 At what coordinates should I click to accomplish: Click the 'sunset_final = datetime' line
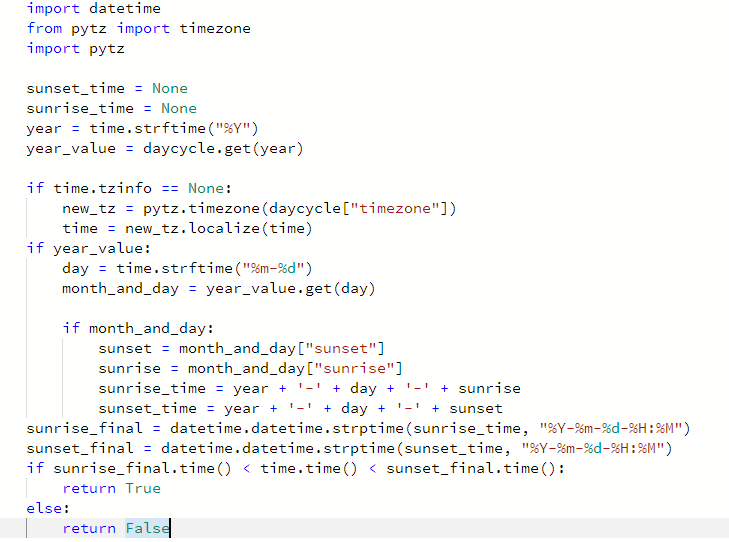click(349, 448)
